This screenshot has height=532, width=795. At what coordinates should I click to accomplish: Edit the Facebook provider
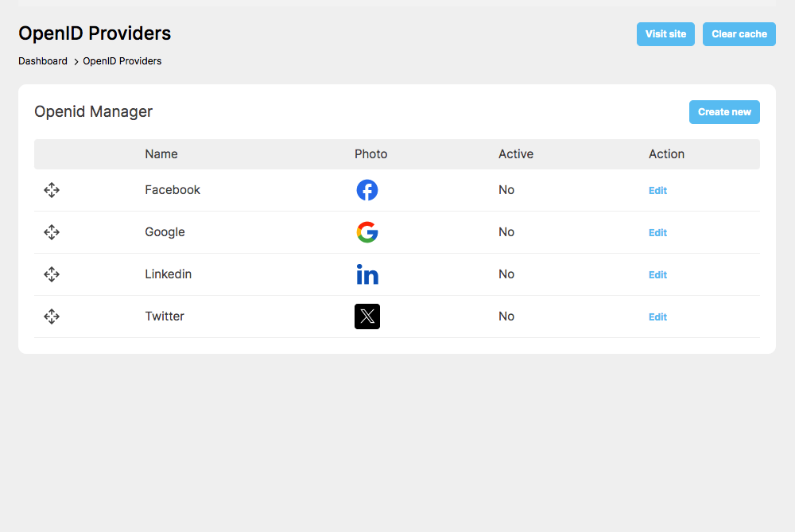coord(657,191)
